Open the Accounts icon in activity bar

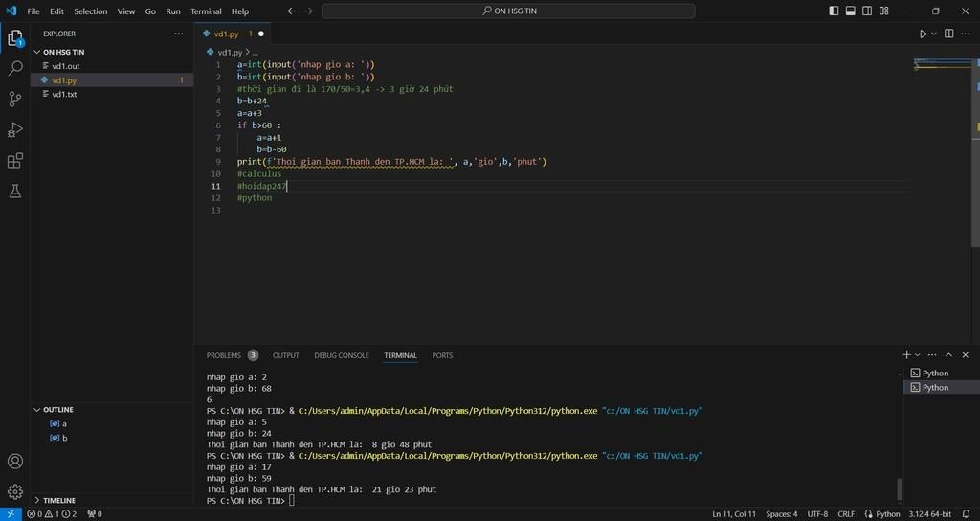(x=15, y=462)
